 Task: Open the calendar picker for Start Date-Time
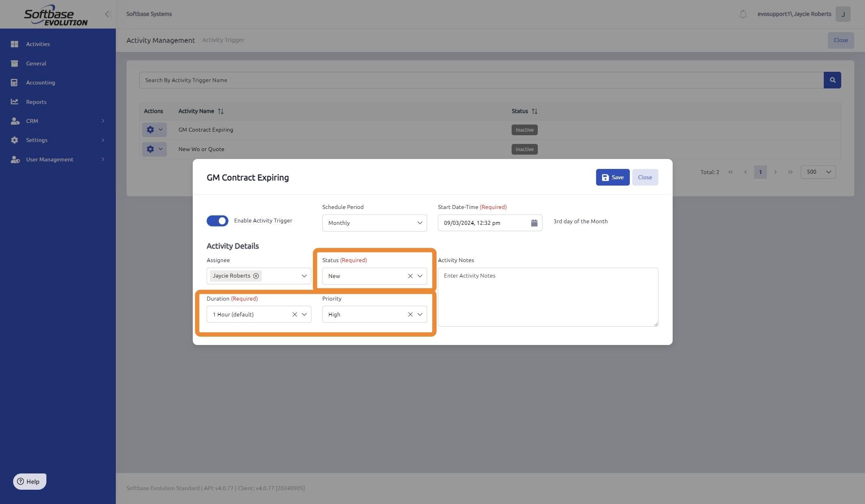(x=534, y=223)
